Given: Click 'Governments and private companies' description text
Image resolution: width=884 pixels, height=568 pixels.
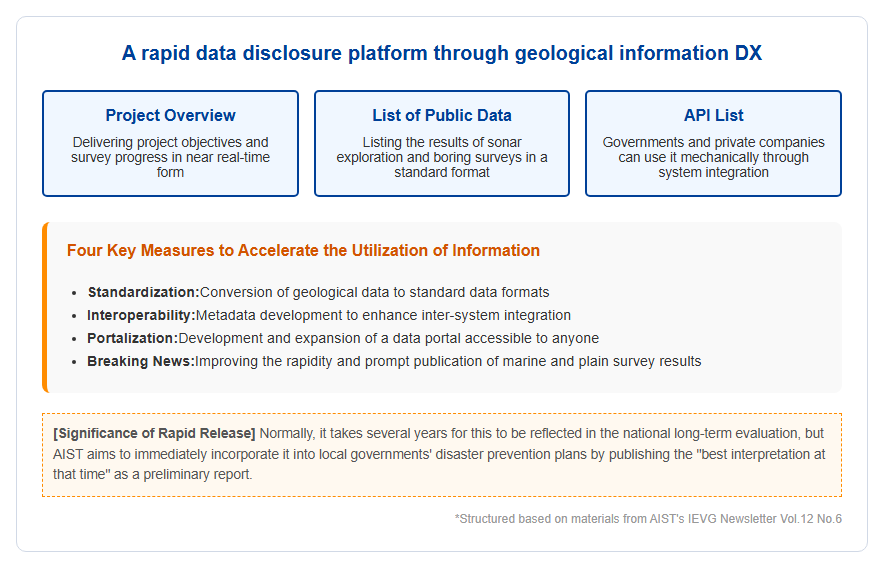Looking at the screenshot, I should coord(713,157).
